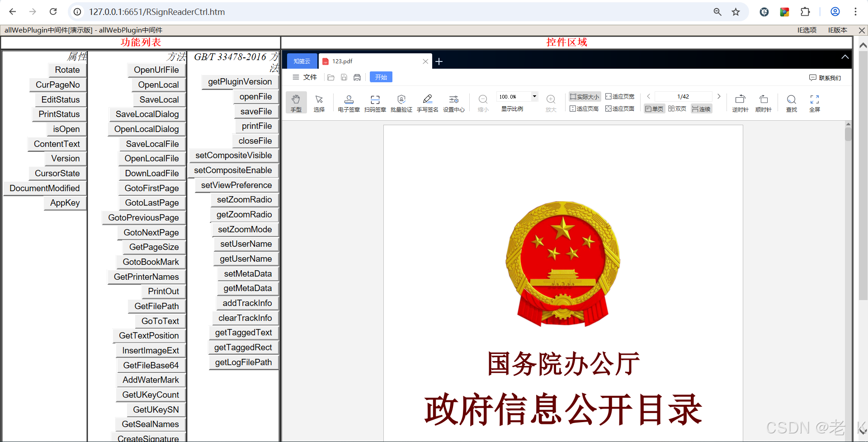Enter full screen (全屏) mode

tap(815, 103)
